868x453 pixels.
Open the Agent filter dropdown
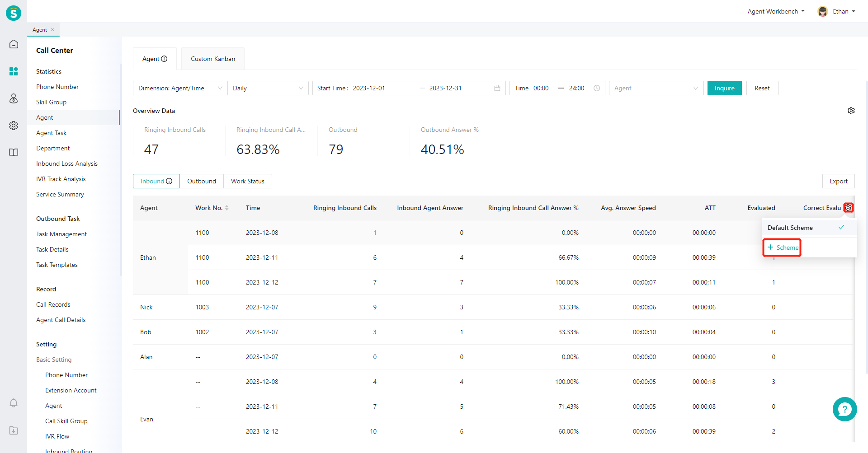(656, 88)
